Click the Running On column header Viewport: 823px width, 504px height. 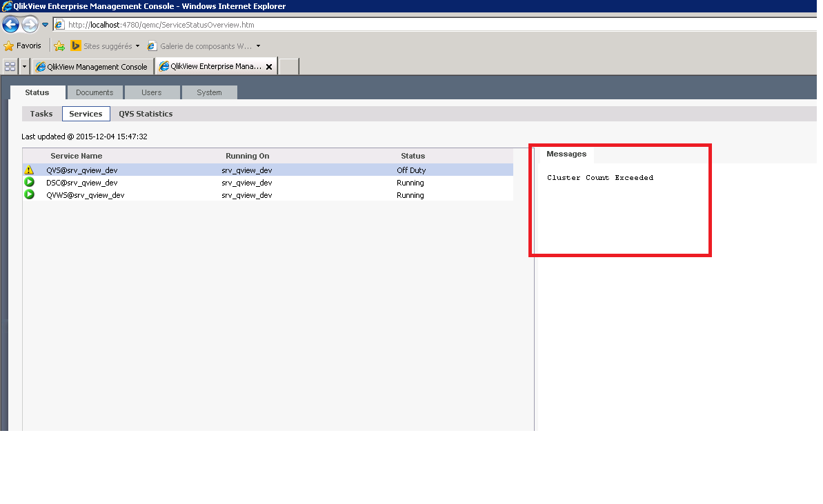[x=247, y=156]
